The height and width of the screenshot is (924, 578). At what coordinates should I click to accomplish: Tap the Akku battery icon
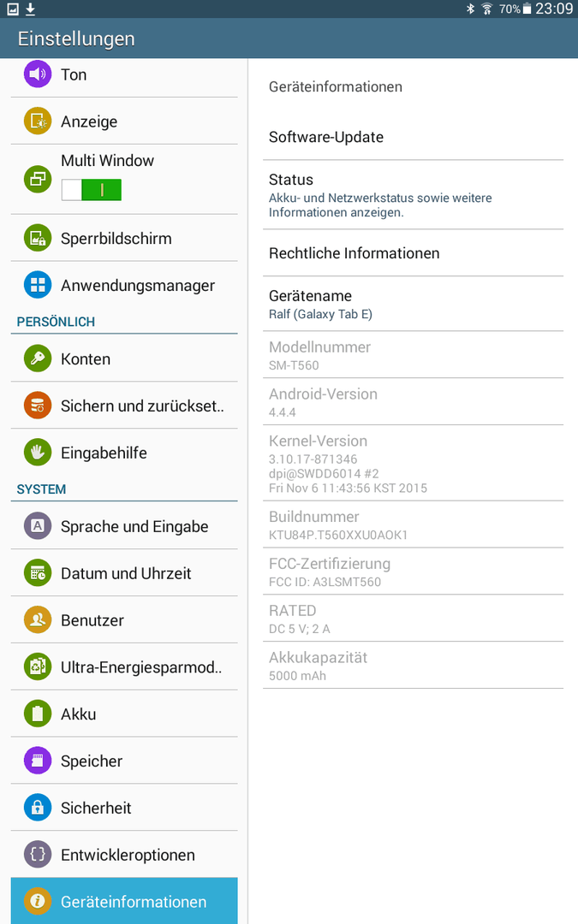(38, 714)
